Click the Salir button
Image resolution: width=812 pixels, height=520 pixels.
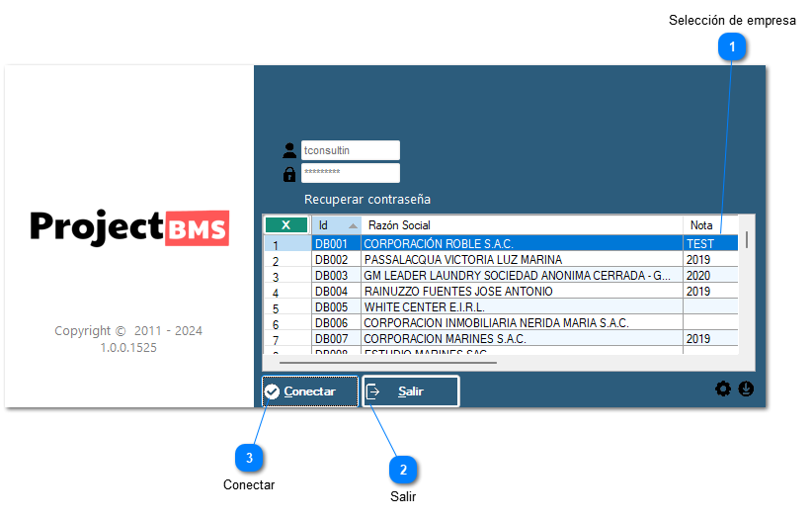coord(411,391)
